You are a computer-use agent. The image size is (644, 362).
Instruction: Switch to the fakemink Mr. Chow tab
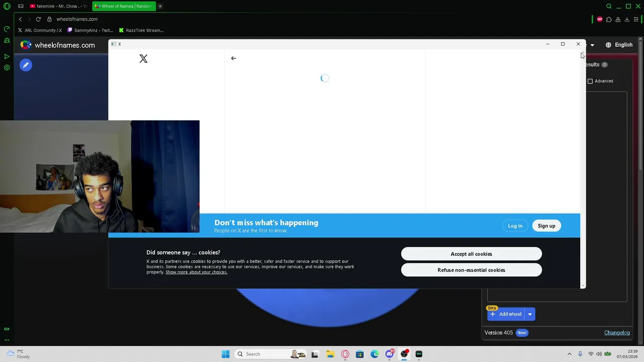58,6
